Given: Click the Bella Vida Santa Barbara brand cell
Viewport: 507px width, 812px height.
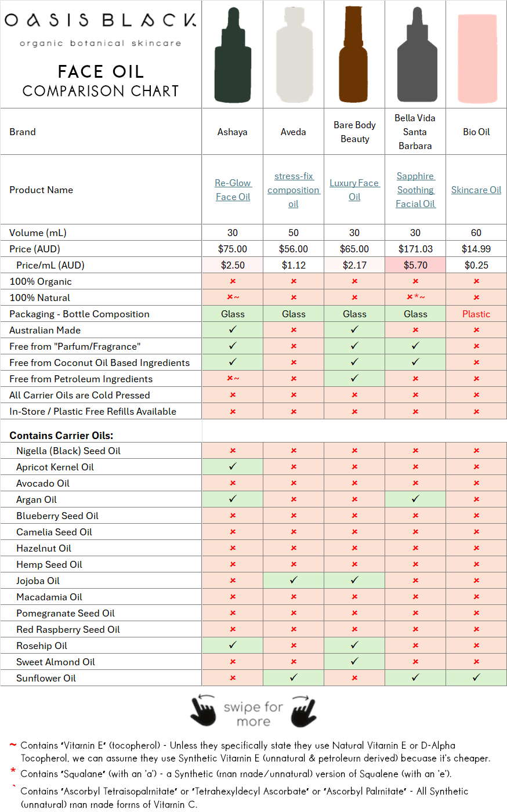Looking at the screenshot, I should pyautogui.click(x=415, y=132).
